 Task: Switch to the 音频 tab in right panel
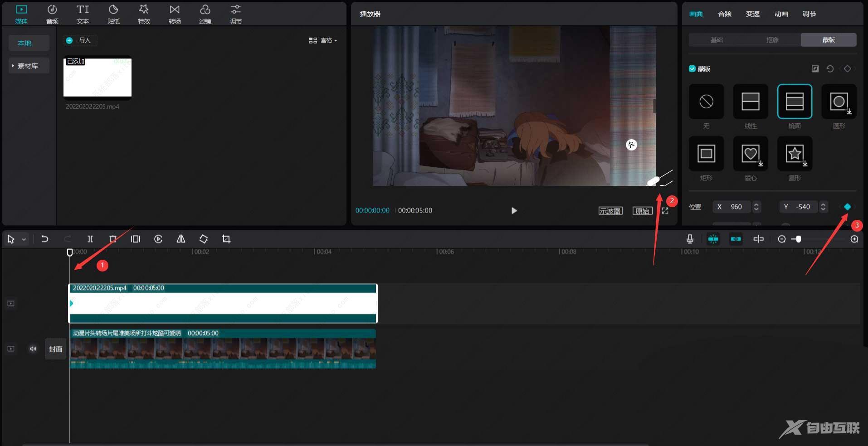click(724, 14)
